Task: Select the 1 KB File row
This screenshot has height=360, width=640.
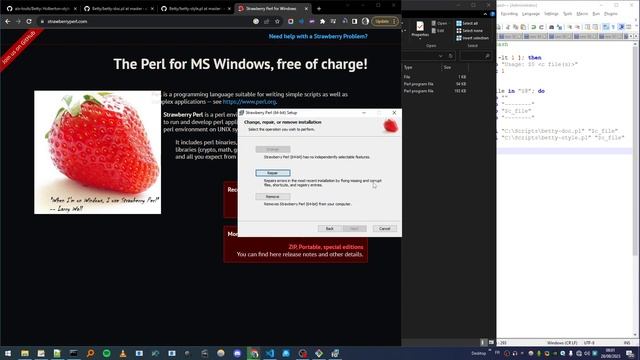Action: tap(435, 77)
